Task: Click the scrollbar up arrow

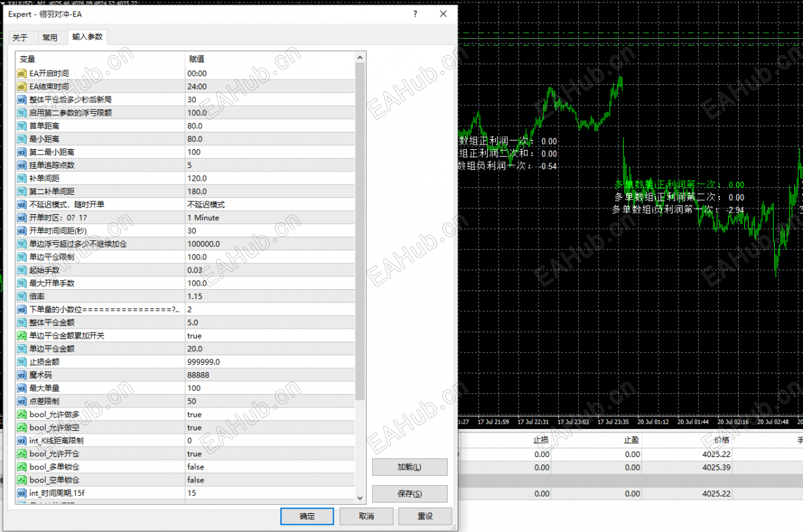Action: (x=360, y=58)
